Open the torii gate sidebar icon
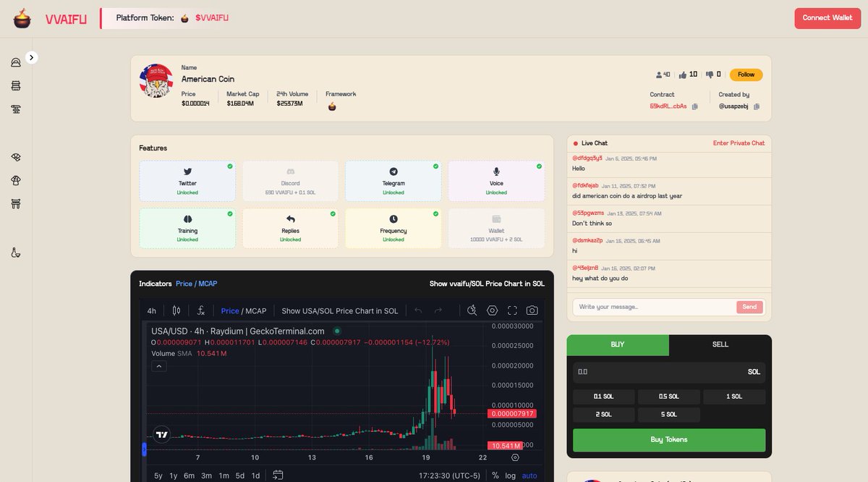 (16, 204)
